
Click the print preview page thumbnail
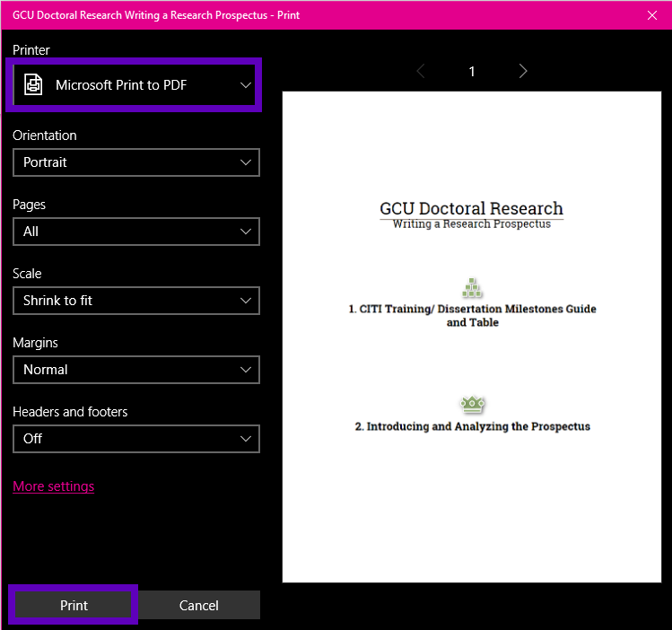[x=472, y=337]
